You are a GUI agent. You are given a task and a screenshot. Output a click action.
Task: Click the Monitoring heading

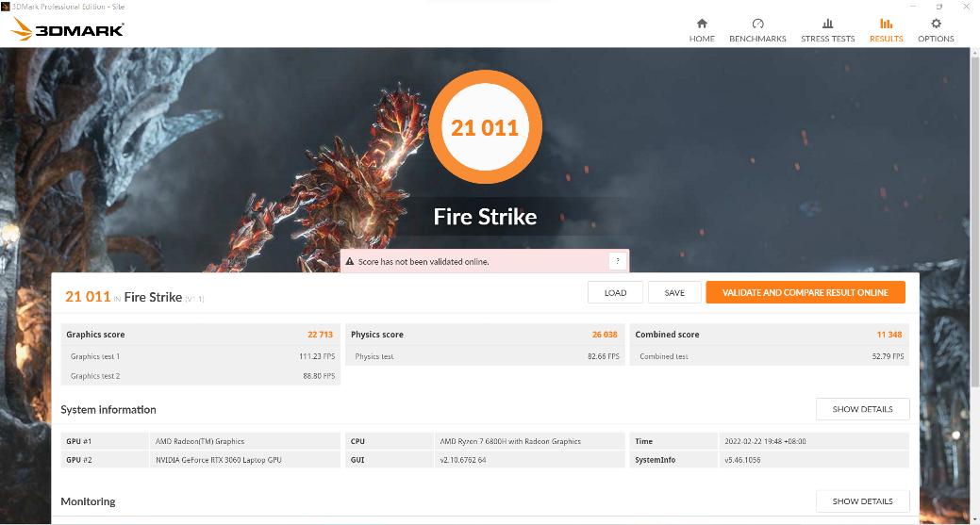coord(88,501)
